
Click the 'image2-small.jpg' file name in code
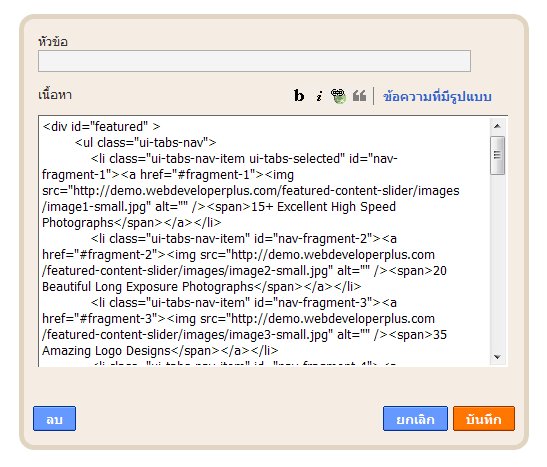click(278, 271)
